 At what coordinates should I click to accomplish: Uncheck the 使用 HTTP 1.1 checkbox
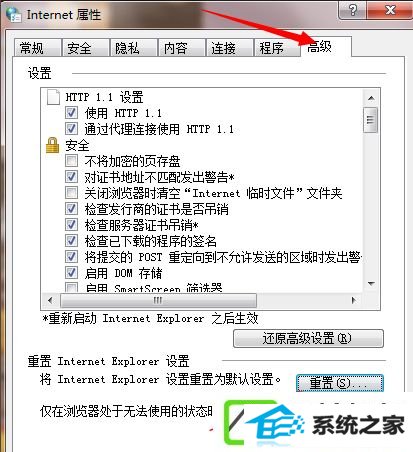click(71, 113)
